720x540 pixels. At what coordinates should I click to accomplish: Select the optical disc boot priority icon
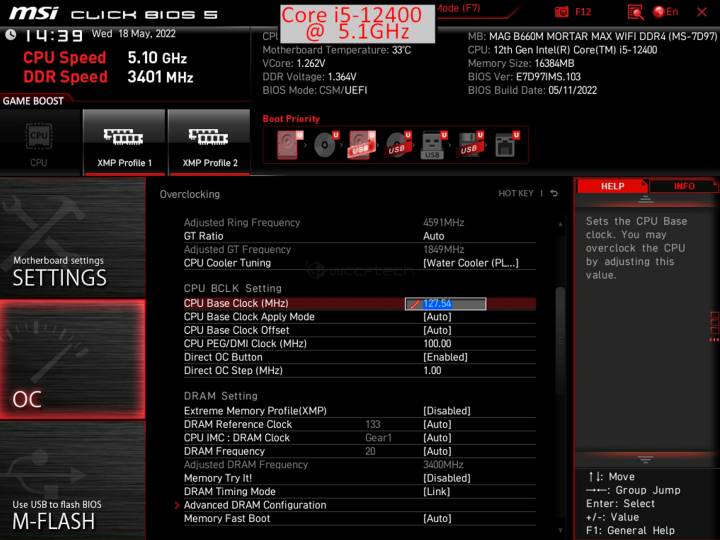click(324, 145)
